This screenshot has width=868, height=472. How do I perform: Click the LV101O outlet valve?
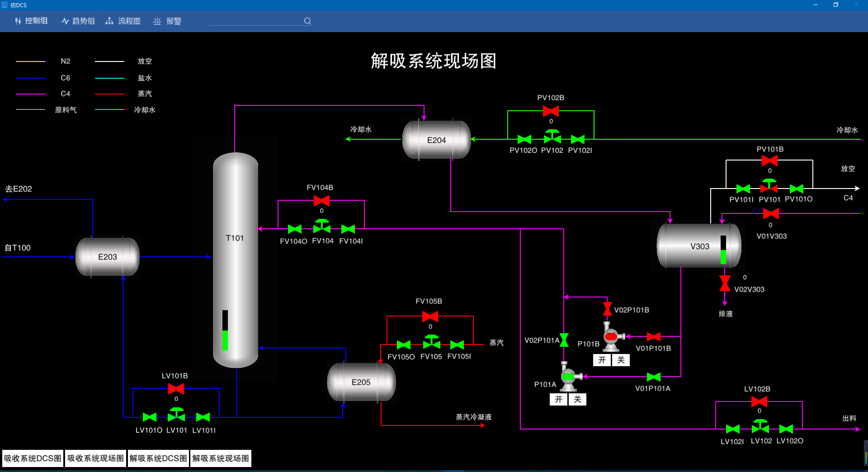150,417
